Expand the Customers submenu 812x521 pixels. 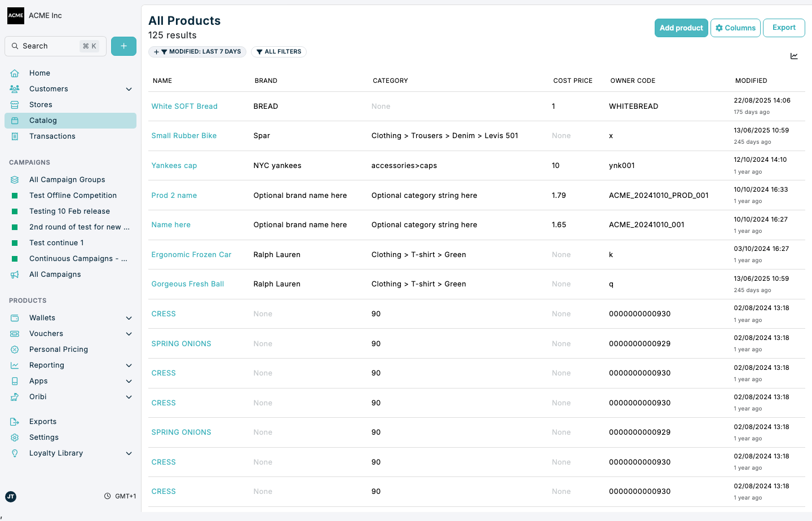(129, 89)
